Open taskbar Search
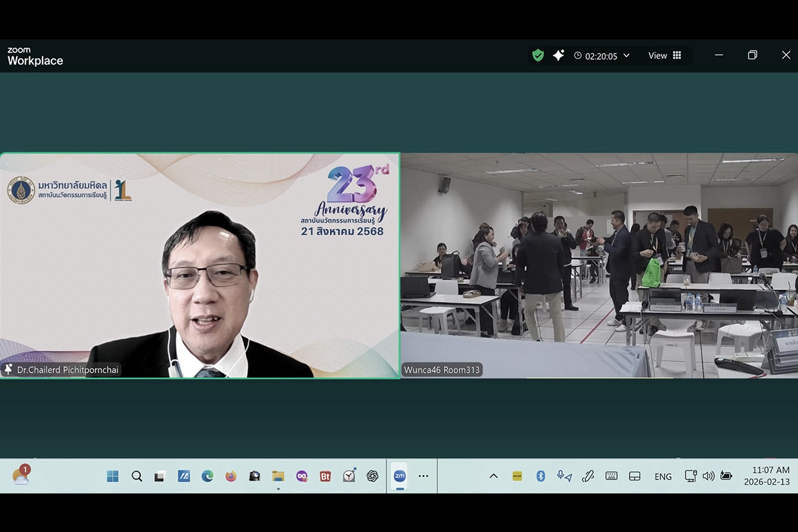Image resolution: width=798 pixels, height=532 pixels. pos(137,476)
